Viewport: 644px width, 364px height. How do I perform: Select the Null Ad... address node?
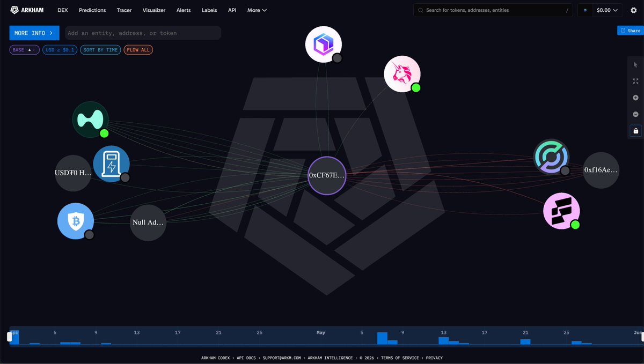(x=148, y=222)
